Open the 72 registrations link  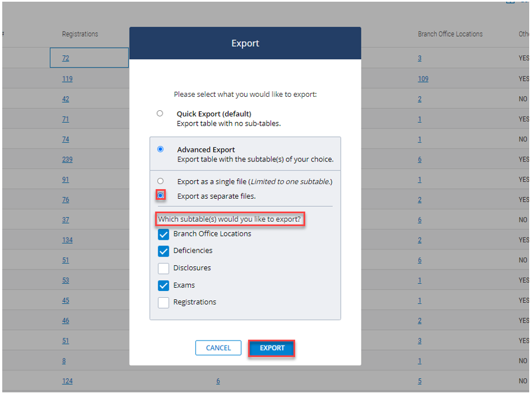[65, 59]
